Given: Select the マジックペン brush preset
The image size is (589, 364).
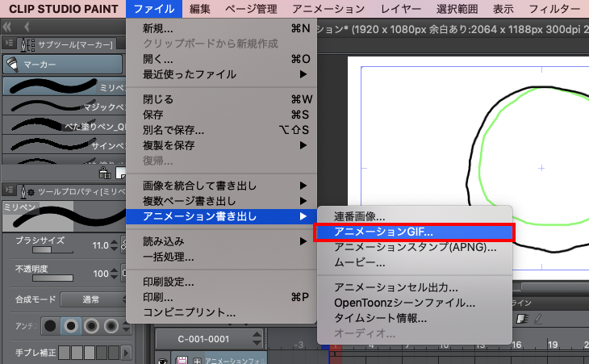Looking at the screenshot, I should click(x=64, y=106).
